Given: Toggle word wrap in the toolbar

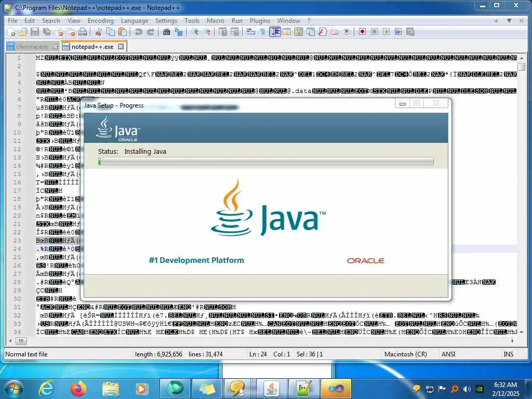Looking at the screenshot, I should (251, 32).
